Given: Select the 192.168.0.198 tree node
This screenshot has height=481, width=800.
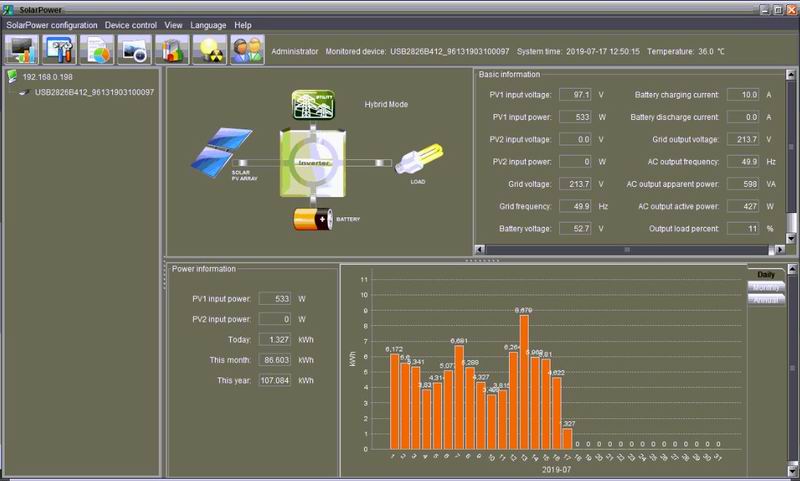Looking at the screenshot, I should (47, 77).
